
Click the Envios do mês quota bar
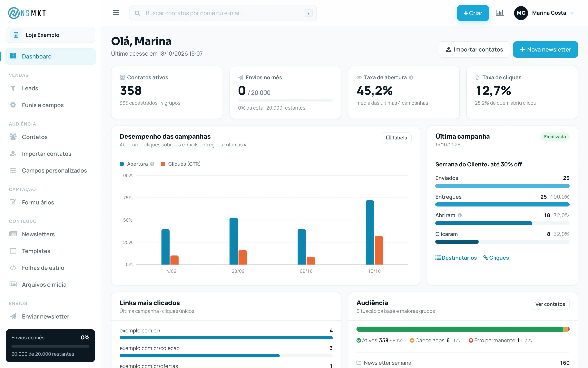(x=50, y=346)
